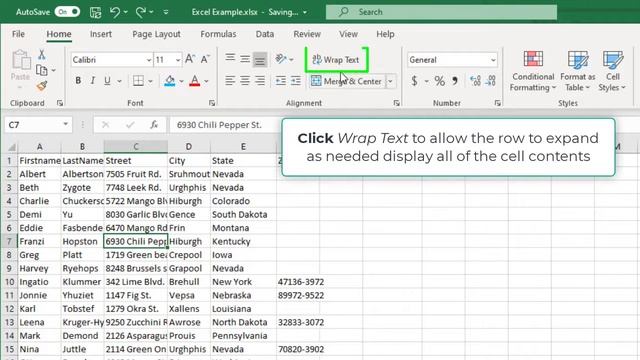This screenshot has width=640, height=360.
Task: Click the Decrease Font Size icon
Action: [205, 60]
